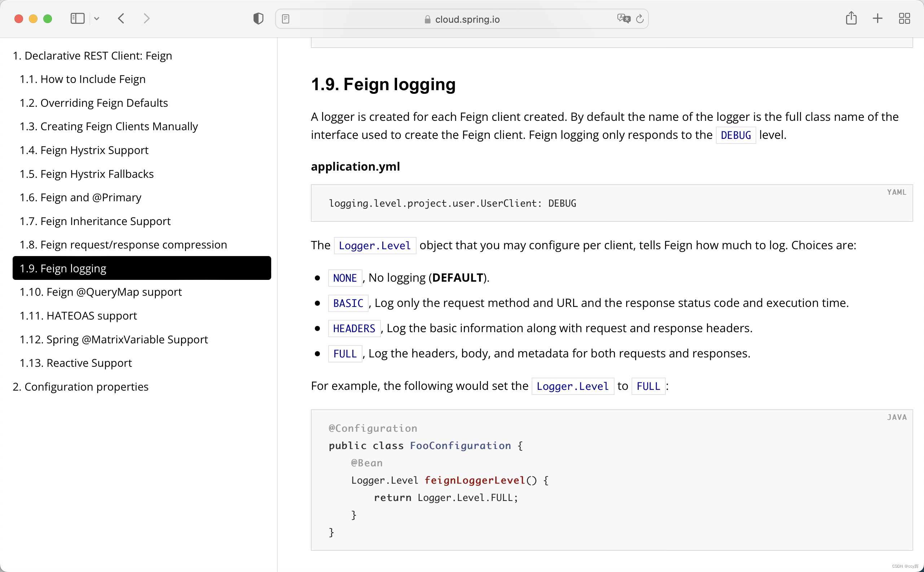This screenshot has width=924, height=572.
Task: Open 1.10. Feign @QueryMap support
Action: [x=101, y=292]
